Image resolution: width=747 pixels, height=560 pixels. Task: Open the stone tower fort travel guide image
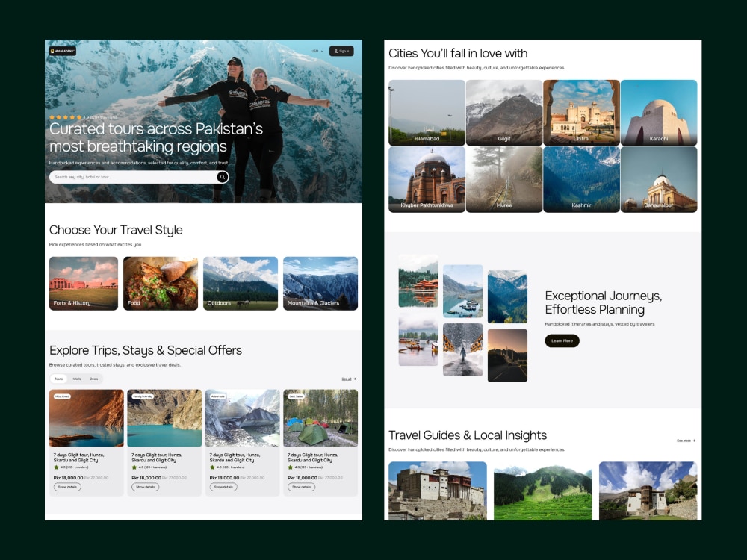tap(648, 491)
